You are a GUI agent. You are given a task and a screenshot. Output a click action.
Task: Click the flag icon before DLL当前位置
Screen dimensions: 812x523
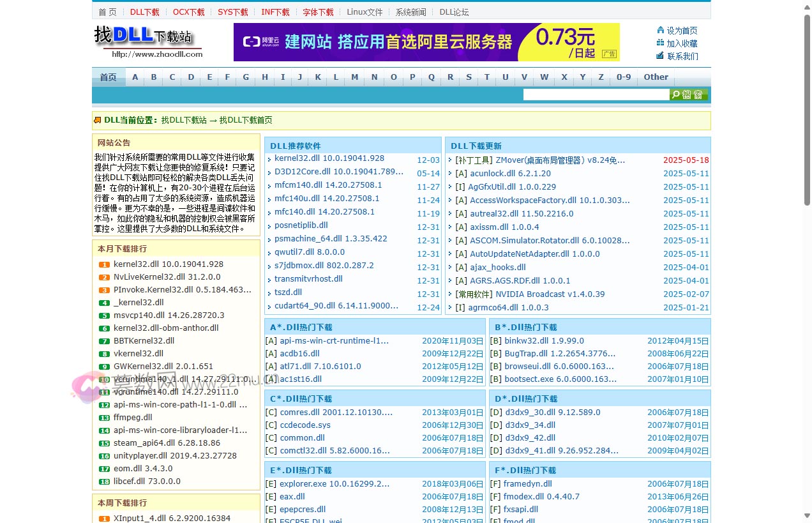97,120
